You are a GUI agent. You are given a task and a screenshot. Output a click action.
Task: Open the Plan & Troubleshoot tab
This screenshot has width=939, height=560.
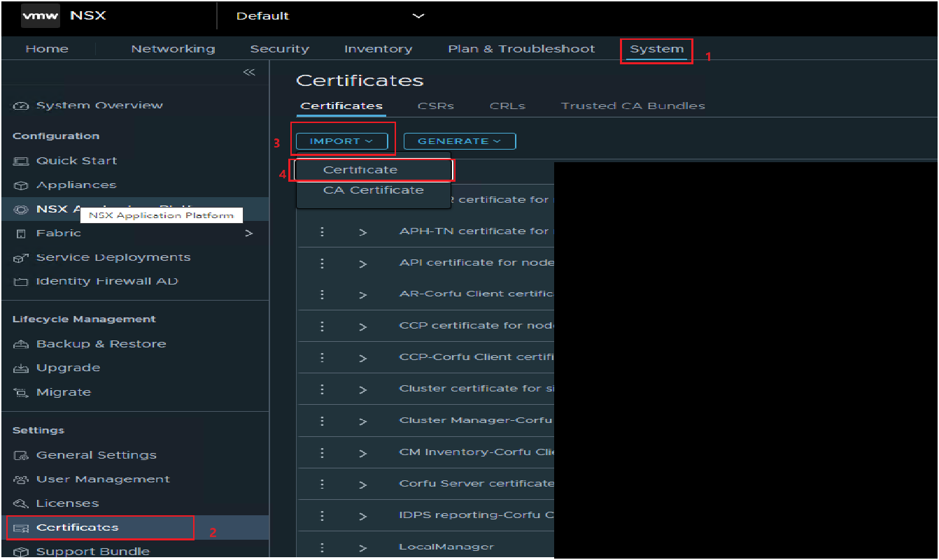521,49
